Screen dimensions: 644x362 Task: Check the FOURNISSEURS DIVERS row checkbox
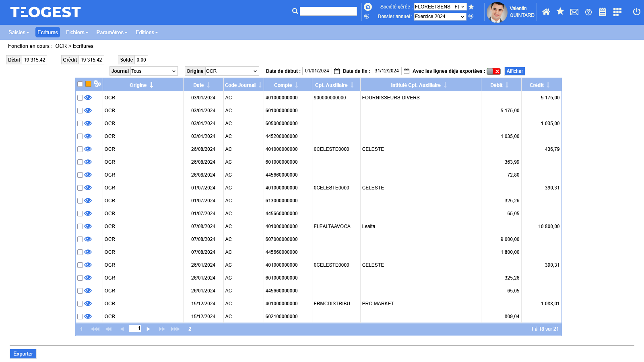[80, 98]
